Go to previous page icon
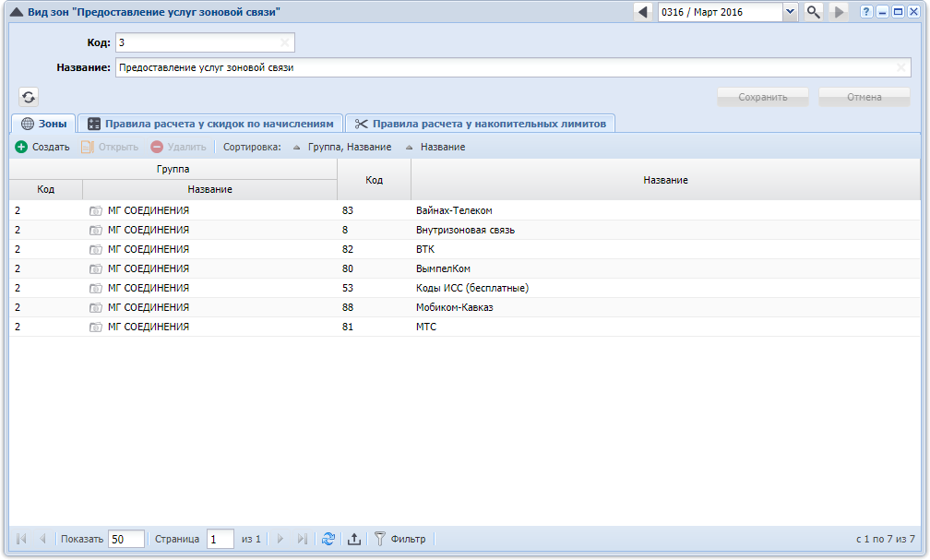The image size is (930, 560). [42, 539]
